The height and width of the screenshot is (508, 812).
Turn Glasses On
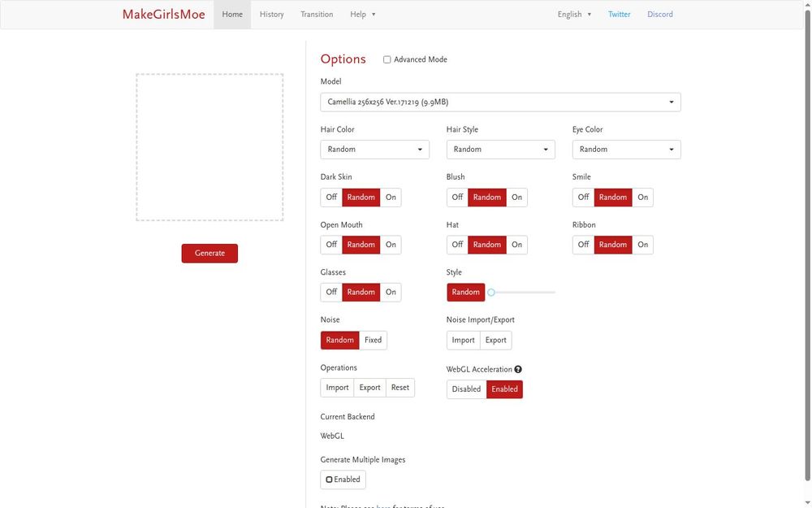click(x=391, y=292)
